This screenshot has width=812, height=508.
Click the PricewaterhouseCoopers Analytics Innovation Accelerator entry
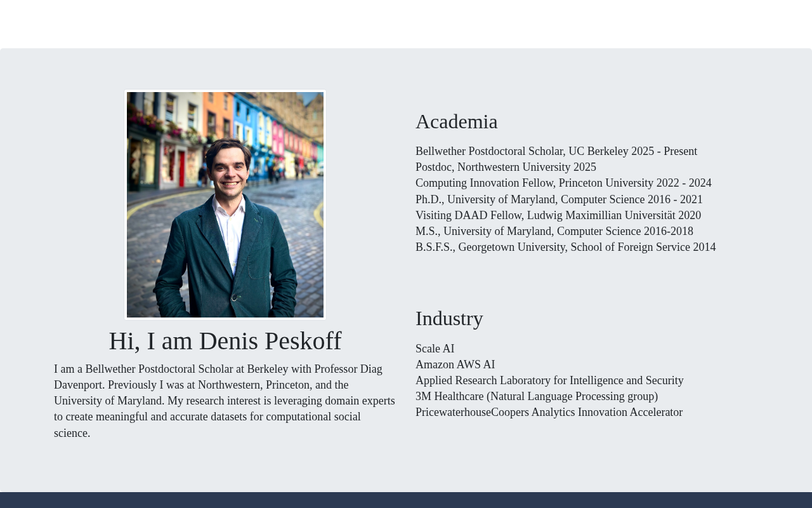(x=549, y=412)
